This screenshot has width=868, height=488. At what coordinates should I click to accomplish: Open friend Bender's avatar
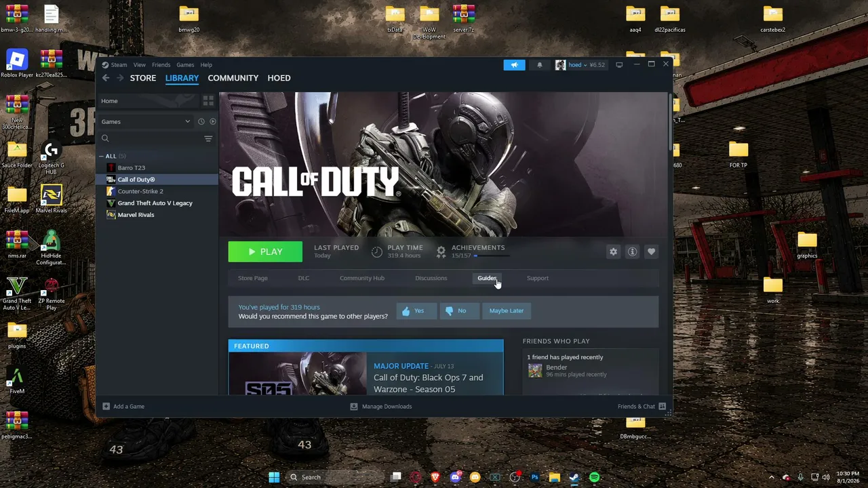535,370
